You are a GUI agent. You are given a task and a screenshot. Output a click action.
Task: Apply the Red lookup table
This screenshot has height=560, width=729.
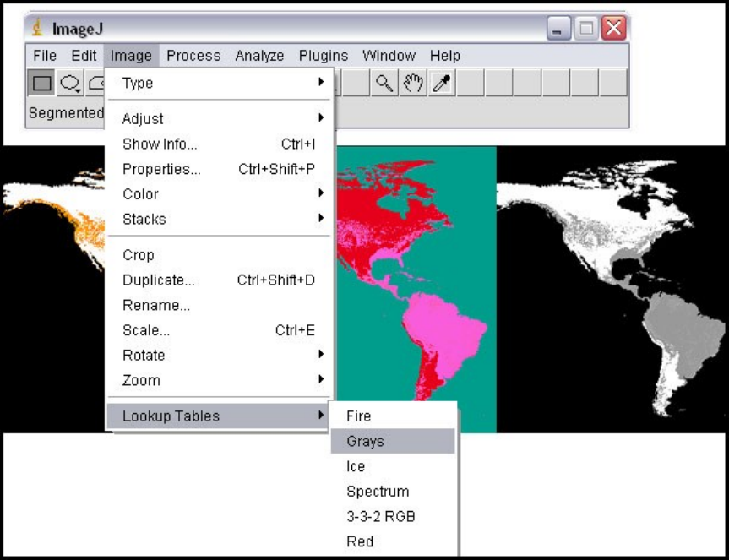click(x=393, y=541)
